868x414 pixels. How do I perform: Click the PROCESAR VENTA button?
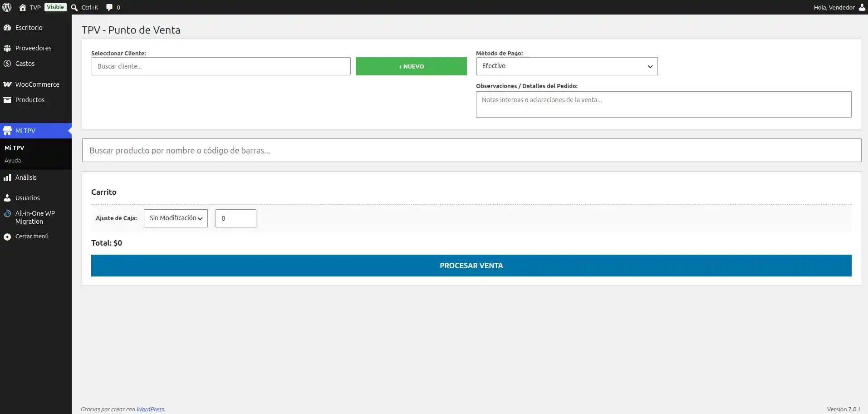point(471,266)
